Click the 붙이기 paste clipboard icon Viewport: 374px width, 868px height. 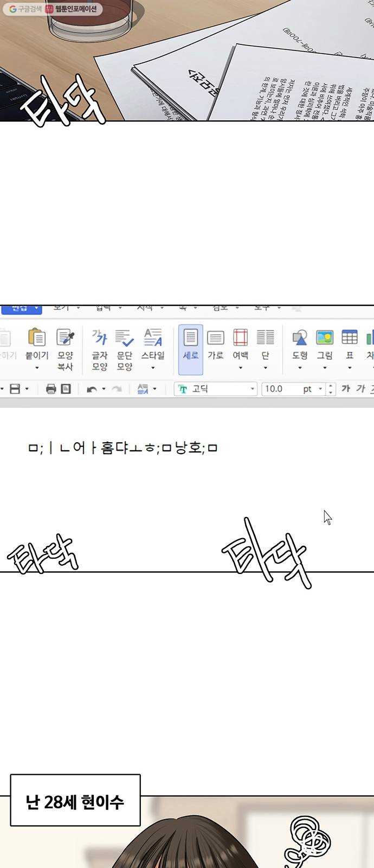(36, 337)
